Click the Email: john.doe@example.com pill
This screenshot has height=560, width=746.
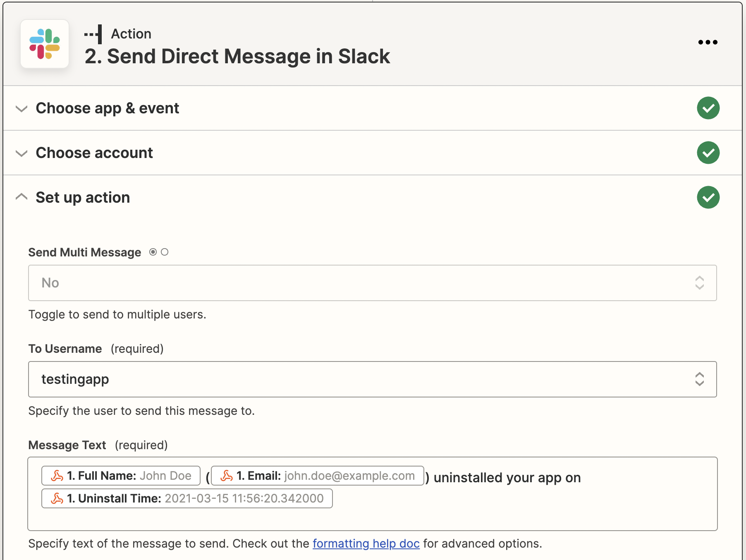[317, 476]
